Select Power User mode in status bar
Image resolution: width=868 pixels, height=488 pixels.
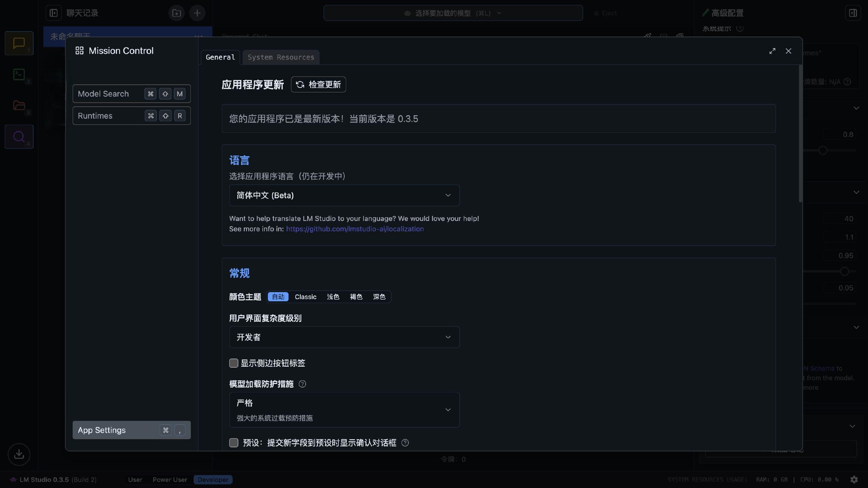170,480
